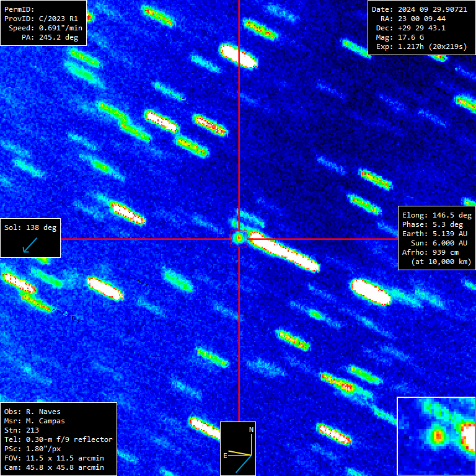Click the 'Tel: 0.30-m f/9 reflector' text

click(59, 439)
